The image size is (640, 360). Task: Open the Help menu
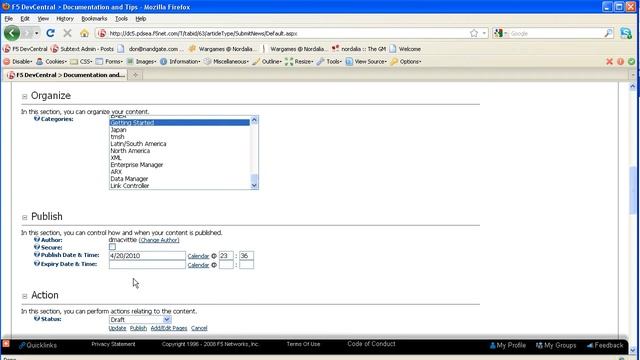point(141,19)
